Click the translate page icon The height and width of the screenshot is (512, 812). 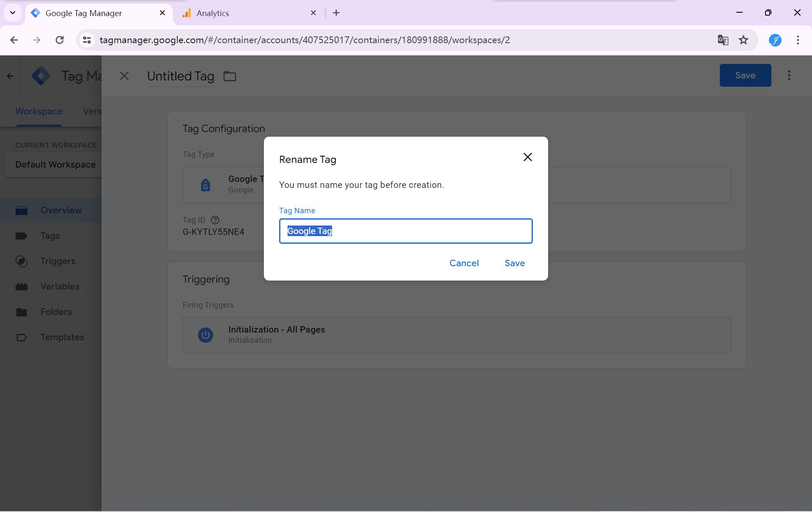click(723, 40)
